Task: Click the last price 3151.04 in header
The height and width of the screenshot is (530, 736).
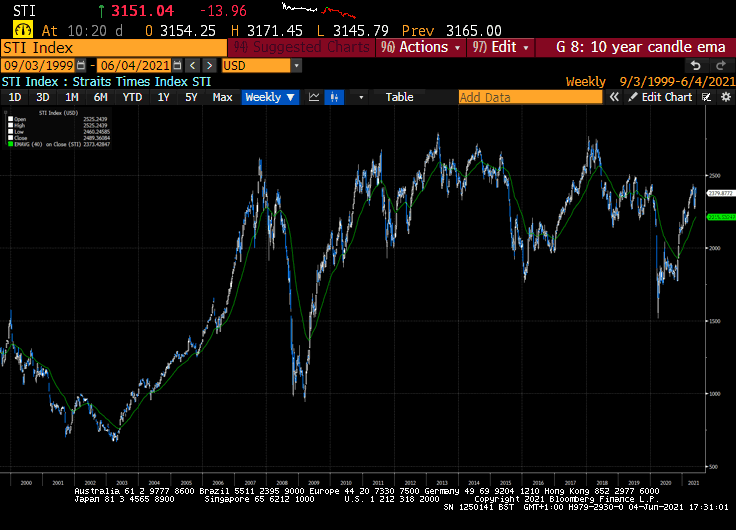Action: pyautogui.click(x=142, y=10)
